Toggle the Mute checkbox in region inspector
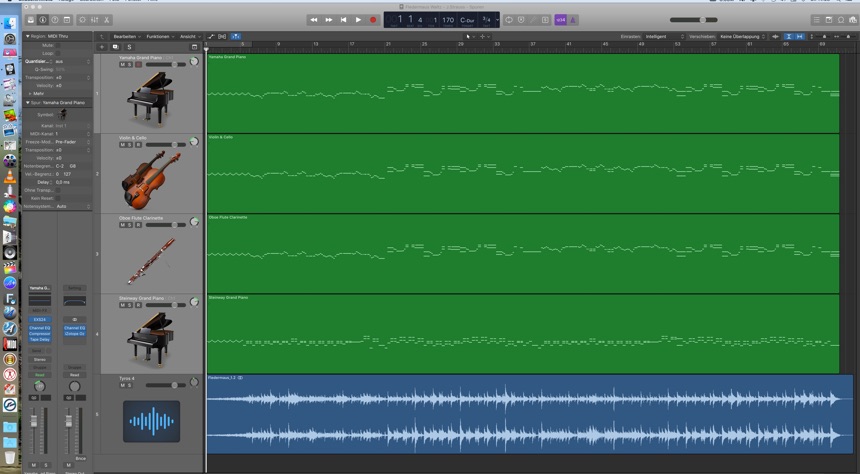 click(58, 46)
